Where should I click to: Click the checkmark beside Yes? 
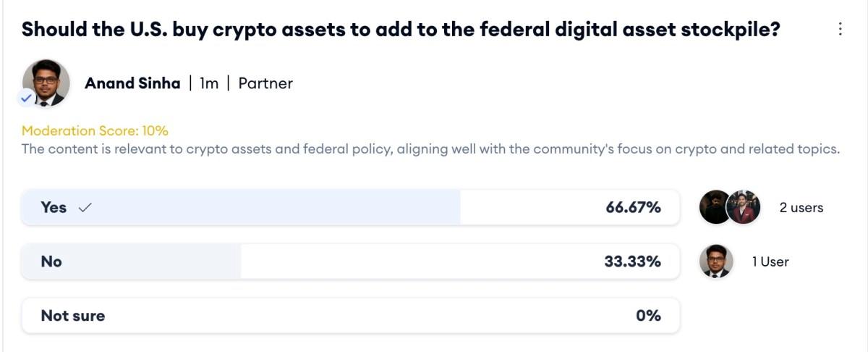coord(85,207)
